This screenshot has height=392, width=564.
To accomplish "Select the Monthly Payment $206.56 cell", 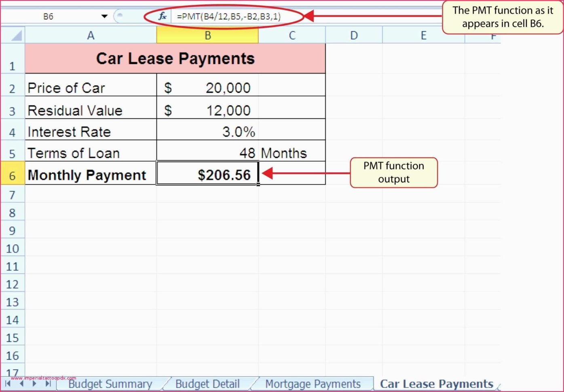I will pyautogui.click(x=207, y=175).
